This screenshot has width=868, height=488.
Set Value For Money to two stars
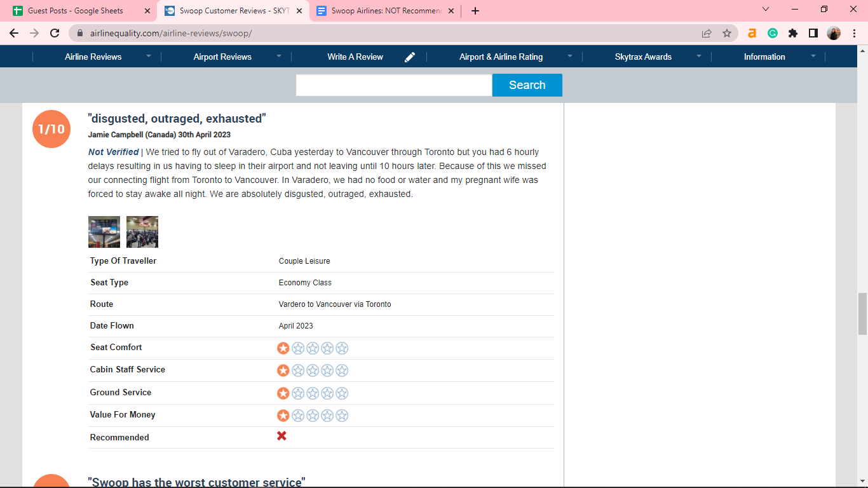298,416
